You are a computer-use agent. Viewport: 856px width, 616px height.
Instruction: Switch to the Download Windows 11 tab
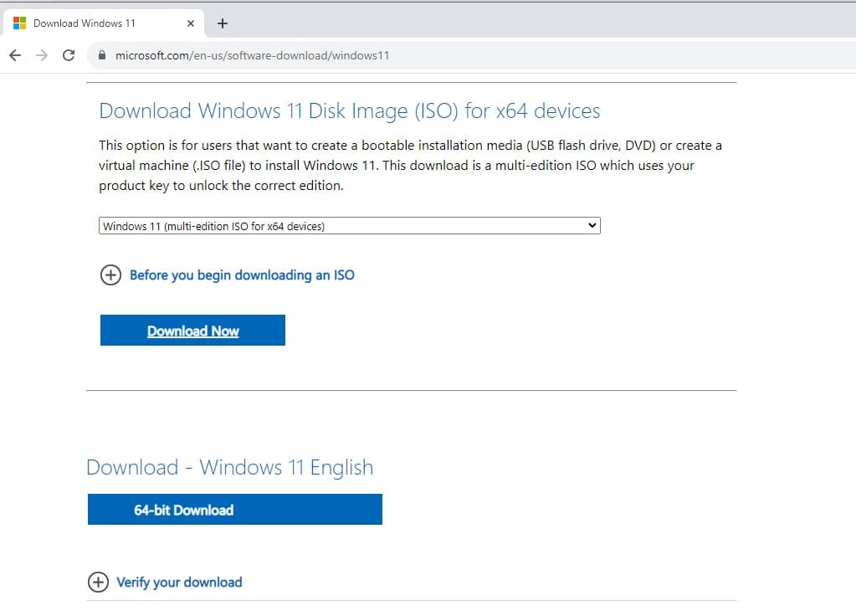tap(92, 23)
